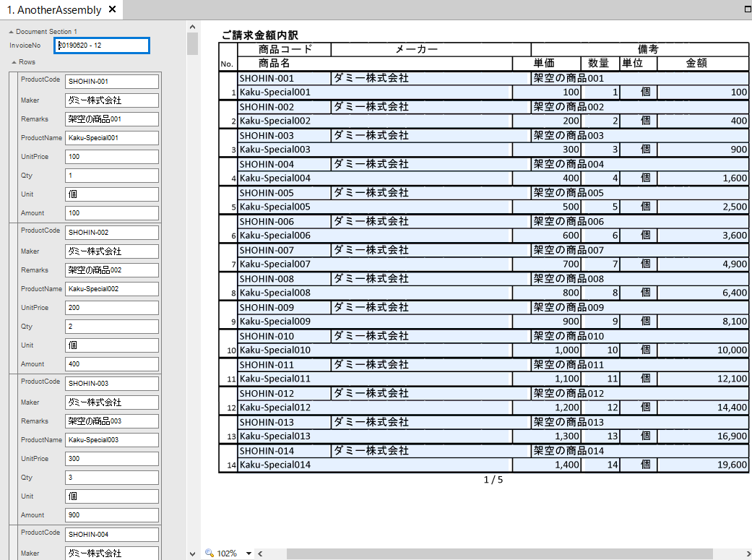Viewport: 752px width, 560px height.
Task: Click the 数量 column header
Action: (599, 63)
